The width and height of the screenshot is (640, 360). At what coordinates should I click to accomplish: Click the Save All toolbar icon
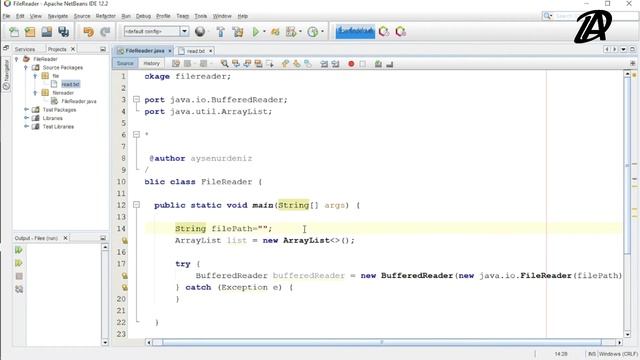coord(63,32)
